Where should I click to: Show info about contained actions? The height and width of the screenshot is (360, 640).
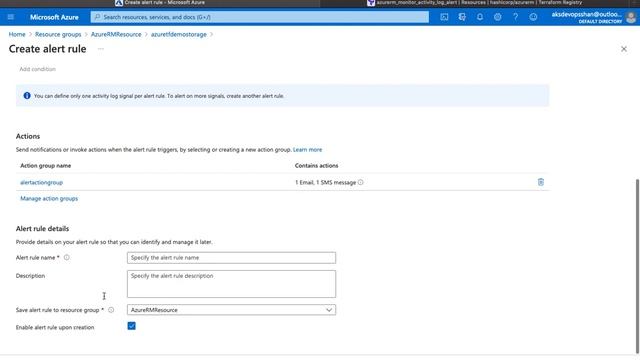pos(360,182)
